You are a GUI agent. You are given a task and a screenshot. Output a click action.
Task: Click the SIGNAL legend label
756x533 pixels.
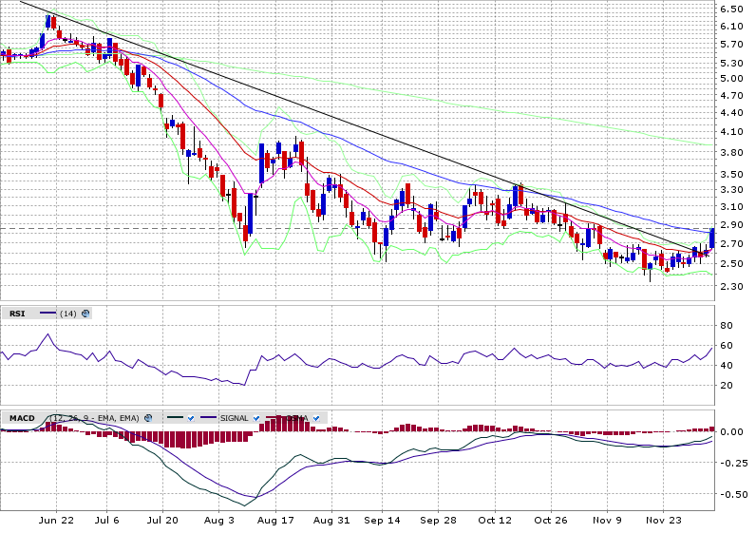(x=234, y=418)
